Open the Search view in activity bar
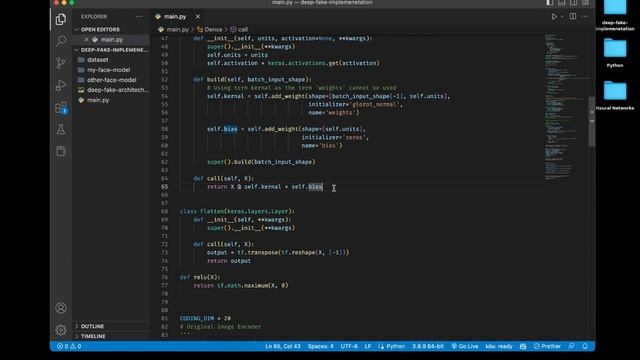 (x=61, y=41)
